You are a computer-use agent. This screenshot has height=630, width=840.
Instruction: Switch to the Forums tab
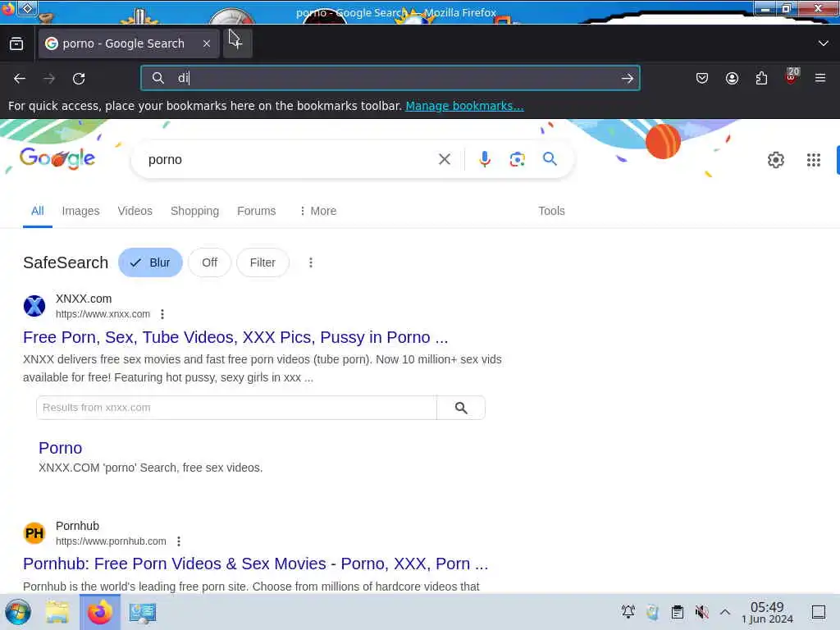click(257, 211)
